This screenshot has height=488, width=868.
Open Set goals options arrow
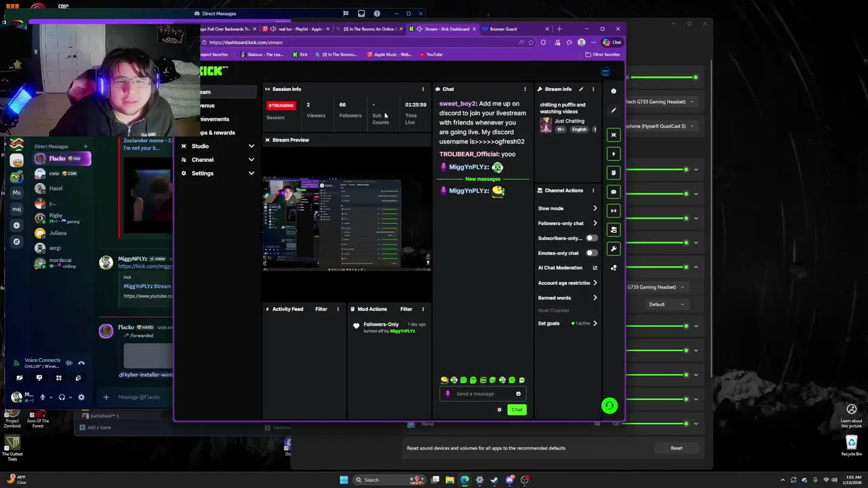point(595,323)
